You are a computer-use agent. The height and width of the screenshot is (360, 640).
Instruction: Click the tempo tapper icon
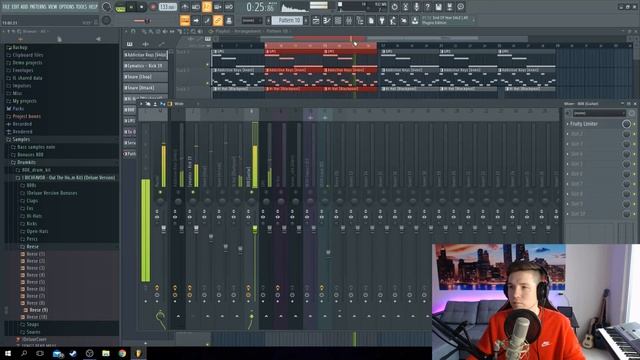coord(393,20)
